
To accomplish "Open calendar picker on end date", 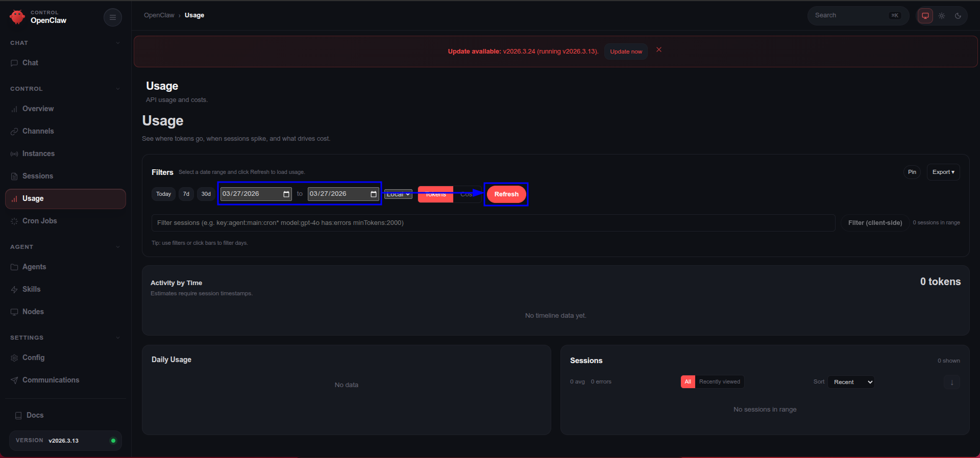I will point(374,194).
